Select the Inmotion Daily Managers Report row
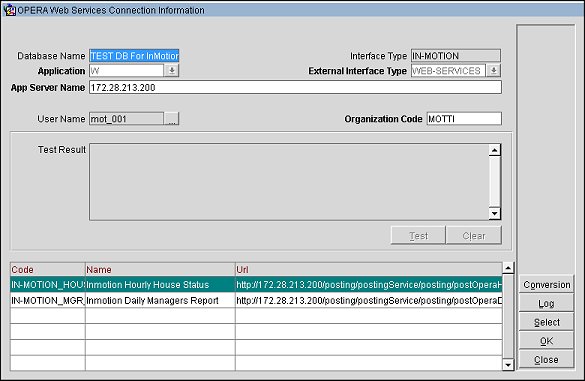This screenshot has height=381, width=585. (256, 300)
